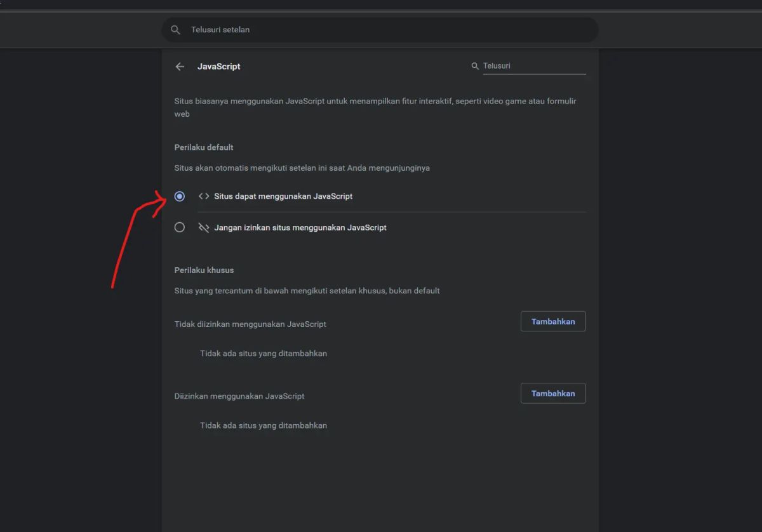Image resolution: width=762 pixels, height=532 pixels.
Task: Click the magnifier icon in the top search bar
Action: click(175, 29)
